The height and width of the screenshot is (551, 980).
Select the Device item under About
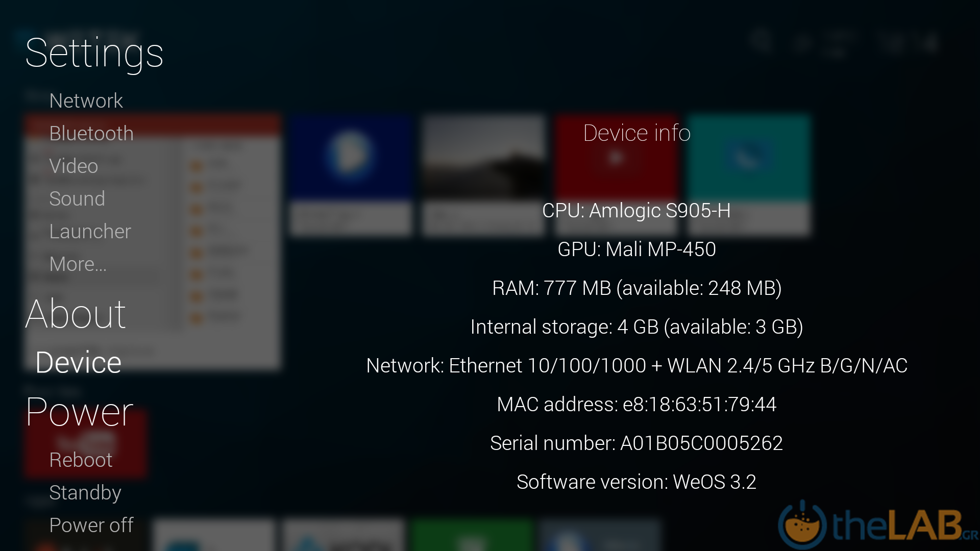tap(79, 363)
